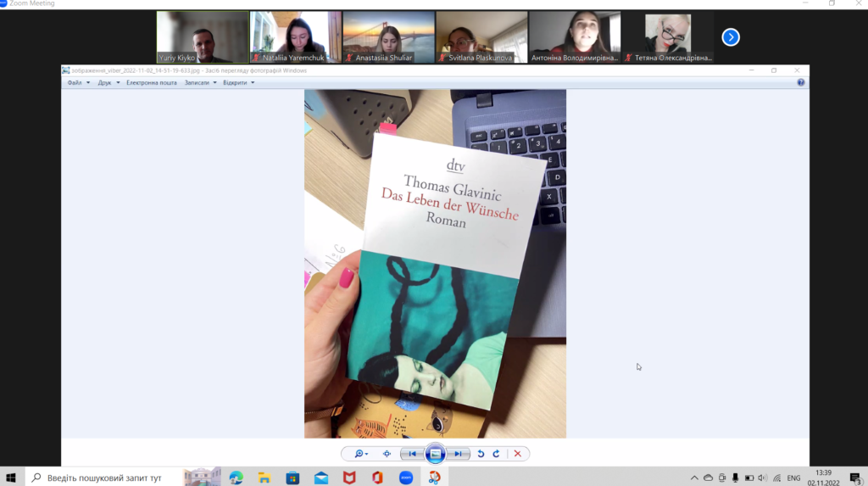Click the displayed book photo
Image resolution: width=868 pixels, height=486 pixels.
(435, 264)
